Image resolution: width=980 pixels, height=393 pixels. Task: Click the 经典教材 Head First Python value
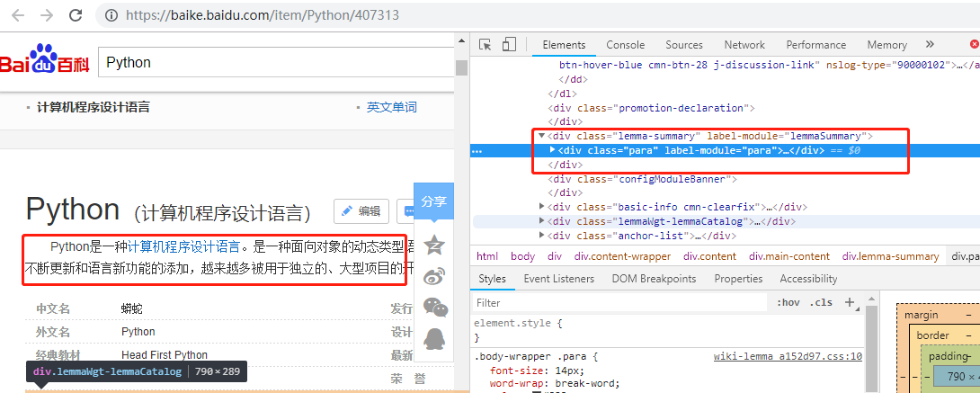[165, 355]
